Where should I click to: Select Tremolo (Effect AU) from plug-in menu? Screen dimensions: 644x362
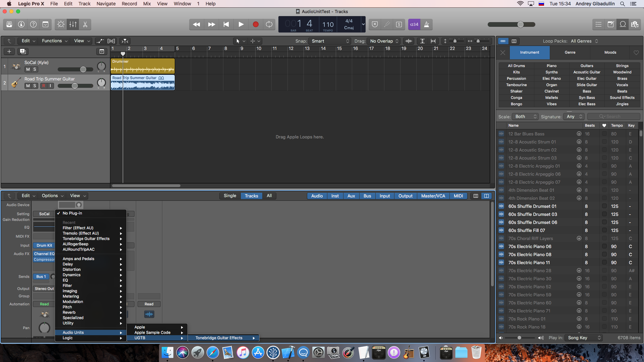[x=91, y=233]
